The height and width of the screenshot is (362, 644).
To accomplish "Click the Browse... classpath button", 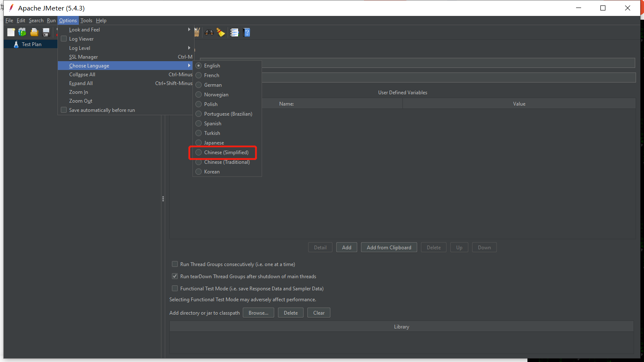I will 258,313.
